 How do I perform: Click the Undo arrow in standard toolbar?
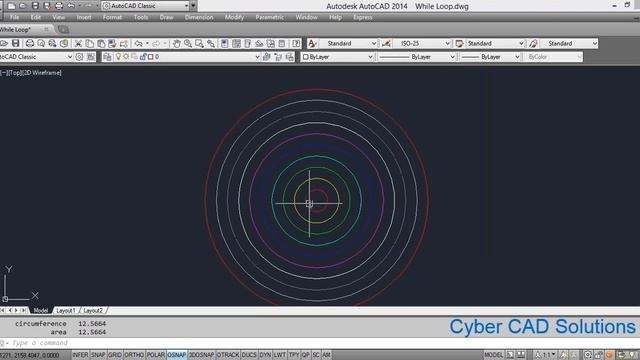coord(139,43)
